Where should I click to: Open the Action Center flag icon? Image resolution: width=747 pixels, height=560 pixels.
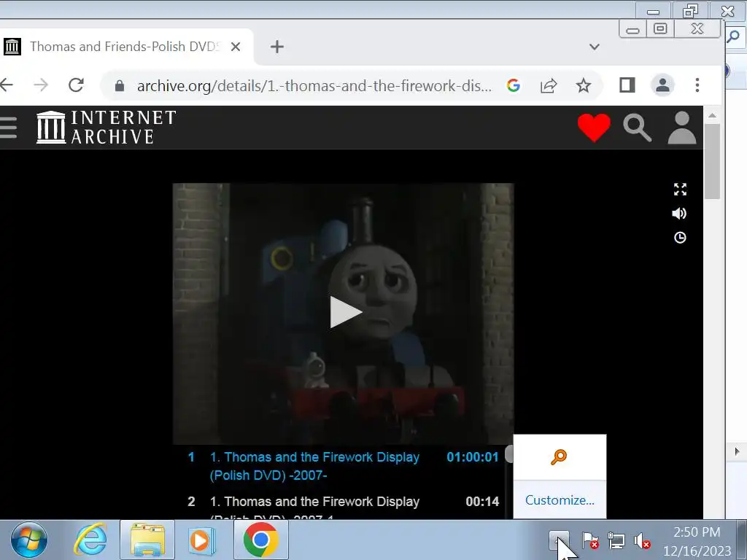point(589,540)
